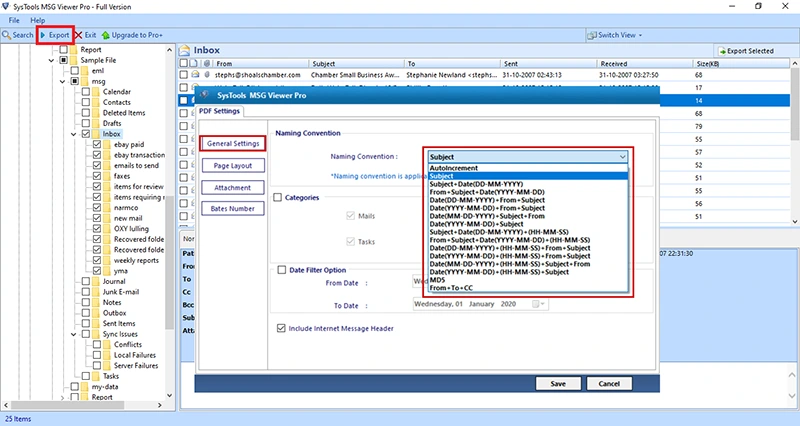Viewport: 800px width, 426px height.
Task: Select the Server Failures folder icon
Action: 107,366
